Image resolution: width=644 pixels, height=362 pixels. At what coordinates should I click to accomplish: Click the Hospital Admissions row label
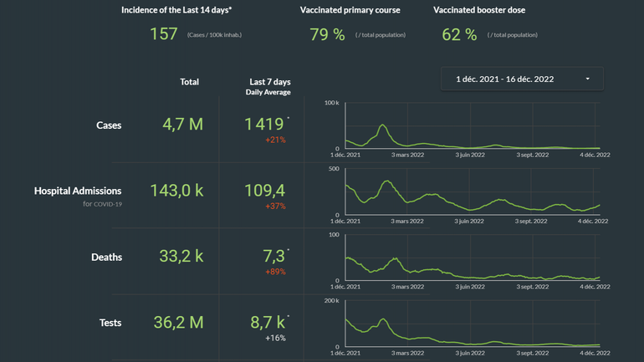click(x=78, y=191)
